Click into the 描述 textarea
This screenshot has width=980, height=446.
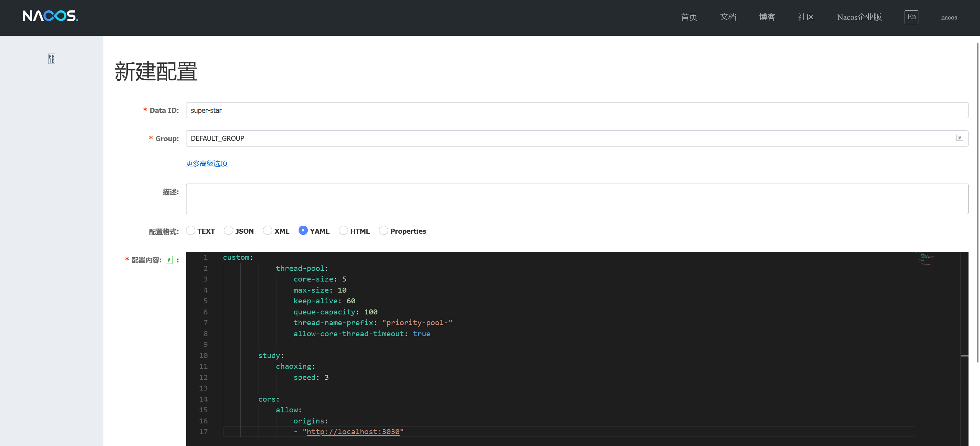point(577,199)
